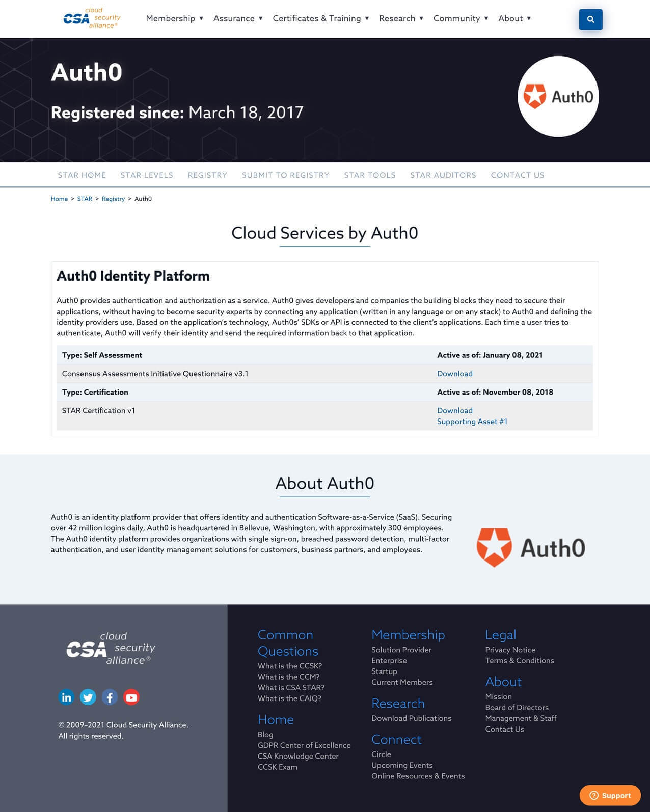Image resolution: width=650 pixels, height=812 pixels.
Task: Click the Auth0 Identity Platform heading
Action: [133, 276]
